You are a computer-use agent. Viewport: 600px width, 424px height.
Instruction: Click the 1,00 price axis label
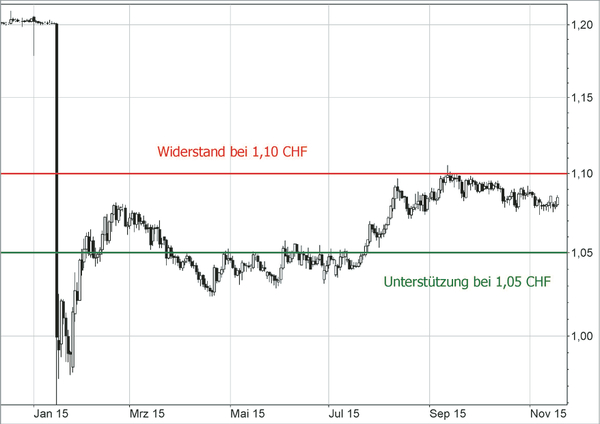pyautogui.click(x=582, y=336)
